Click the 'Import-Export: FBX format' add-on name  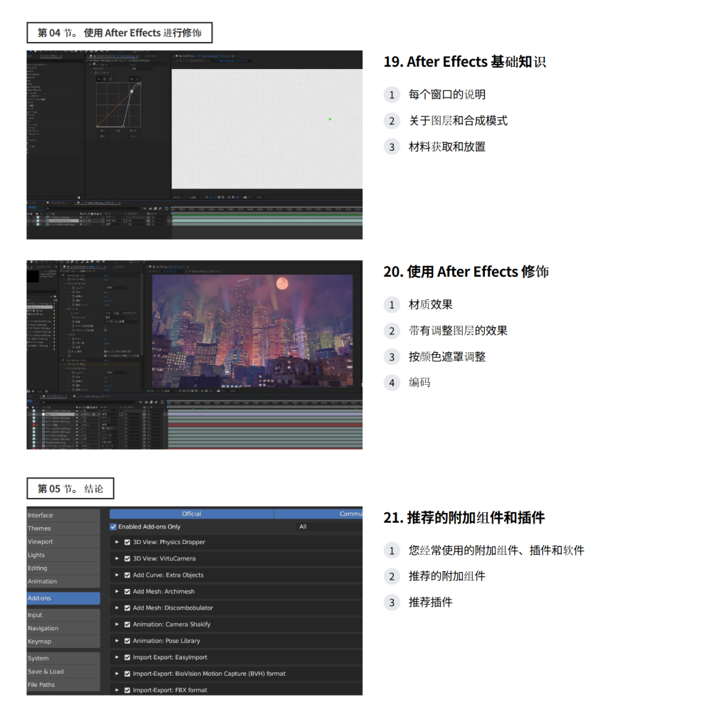tap(170, 691)
